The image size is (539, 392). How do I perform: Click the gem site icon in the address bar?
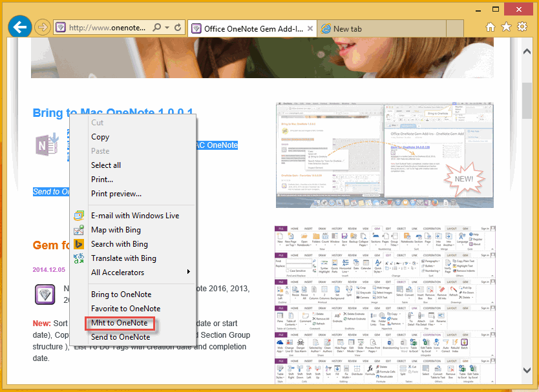click(x=61, y=28)
